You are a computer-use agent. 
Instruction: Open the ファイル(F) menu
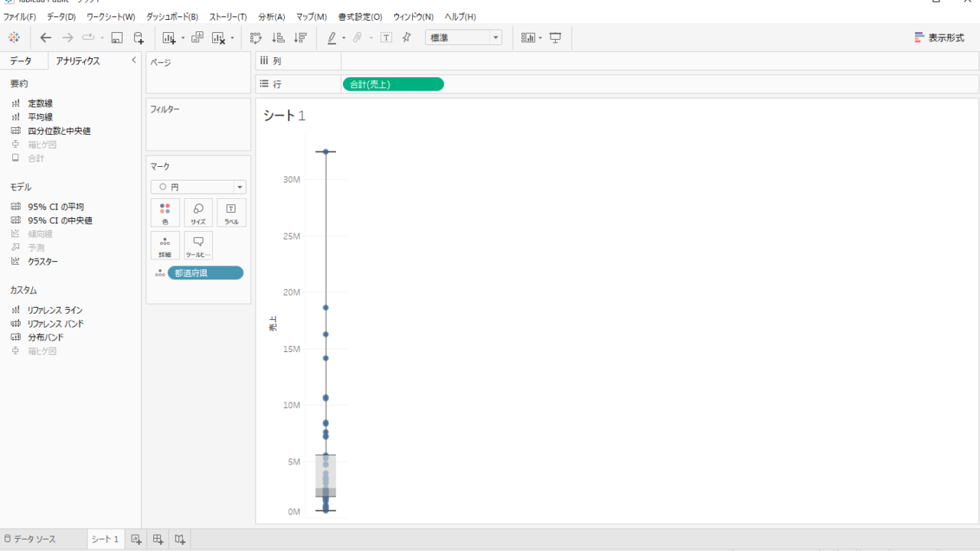(x=19, y=17)
